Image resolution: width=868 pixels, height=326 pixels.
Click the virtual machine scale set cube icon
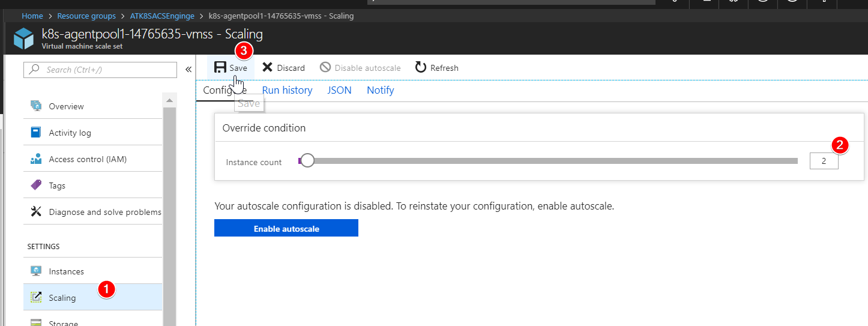coord(24,38)
